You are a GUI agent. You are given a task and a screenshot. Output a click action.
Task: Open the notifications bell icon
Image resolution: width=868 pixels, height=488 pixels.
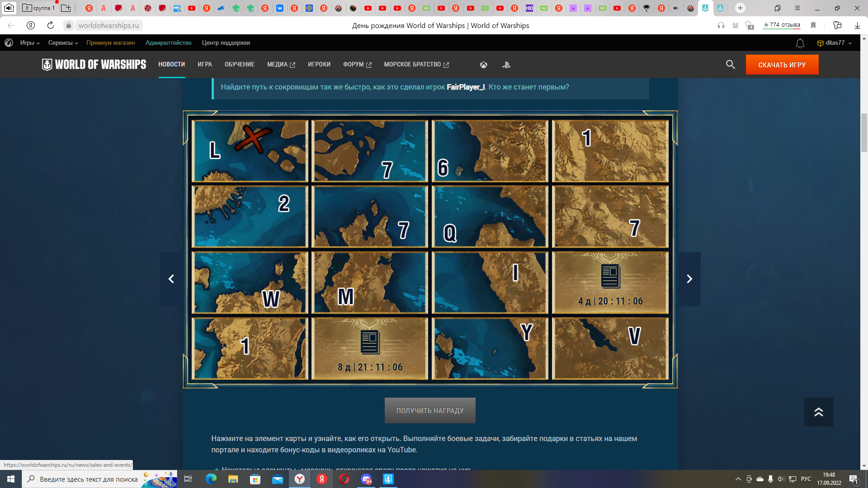[800, 43]
